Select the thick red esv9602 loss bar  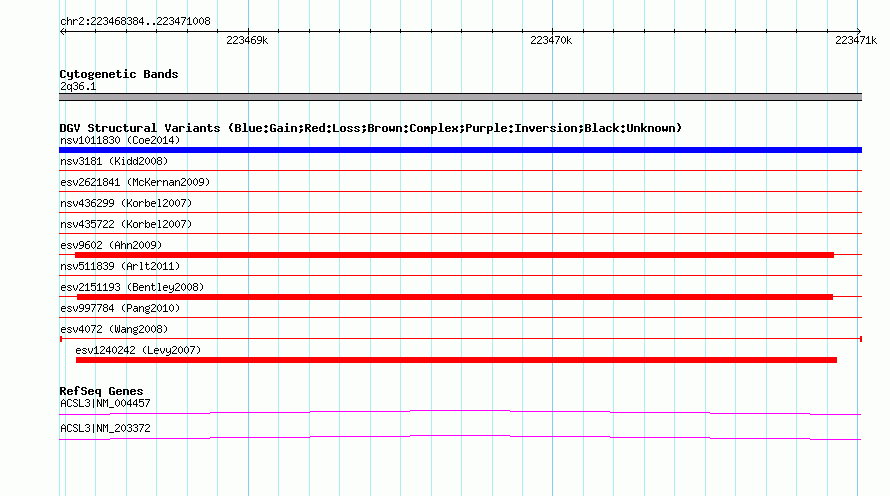coord(454,255)
